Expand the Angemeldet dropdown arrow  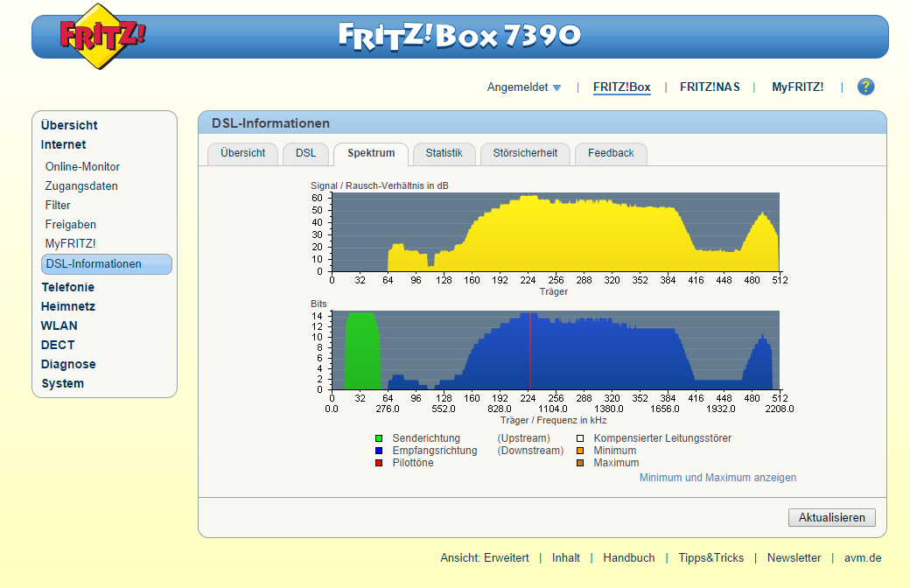(x=557, y=87)
